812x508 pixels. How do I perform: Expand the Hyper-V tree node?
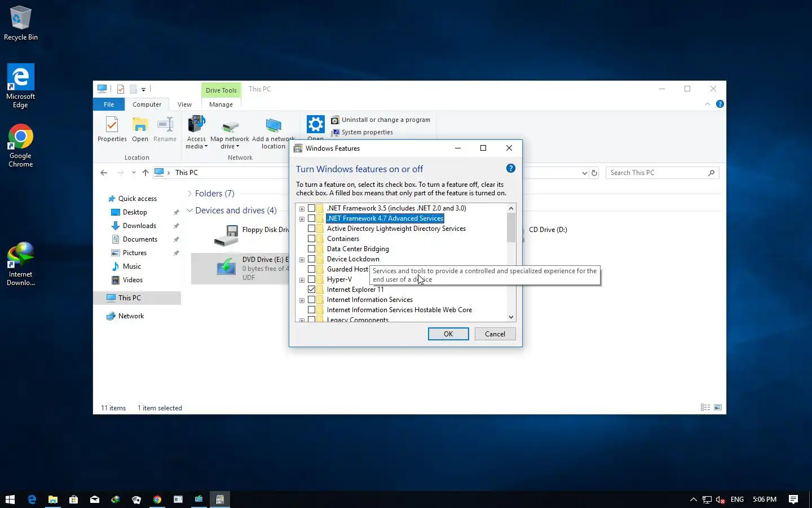[x=302, y=280]
